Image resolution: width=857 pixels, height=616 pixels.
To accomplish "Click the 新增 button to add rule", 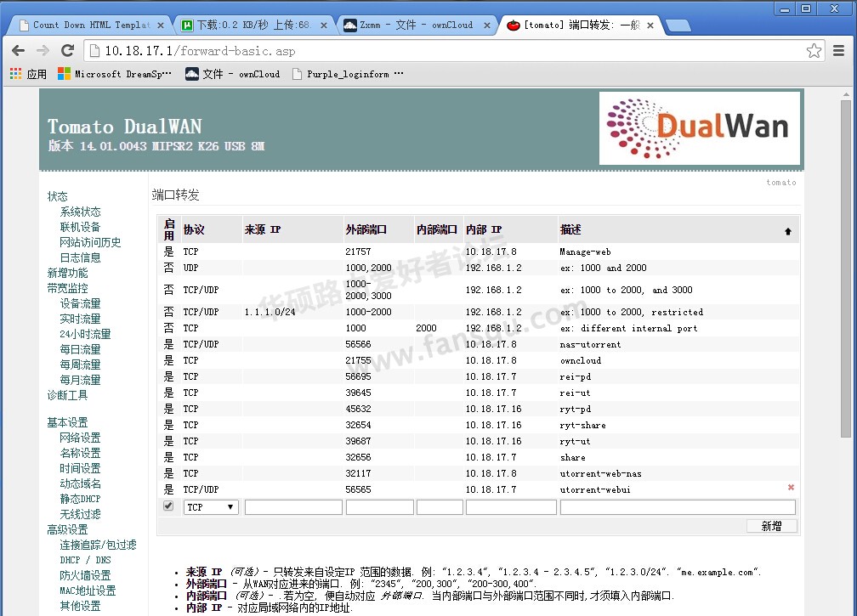I will (771, 526).
